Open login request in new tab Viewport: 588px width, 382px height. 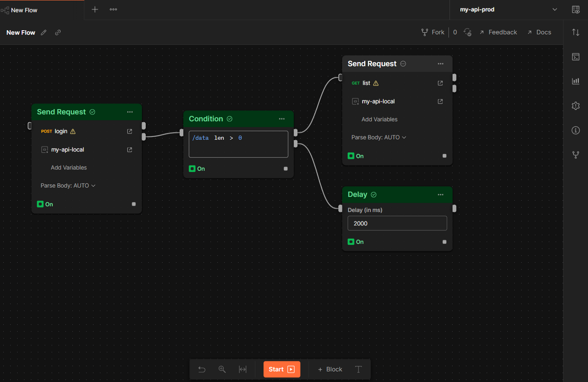(130, 131)
